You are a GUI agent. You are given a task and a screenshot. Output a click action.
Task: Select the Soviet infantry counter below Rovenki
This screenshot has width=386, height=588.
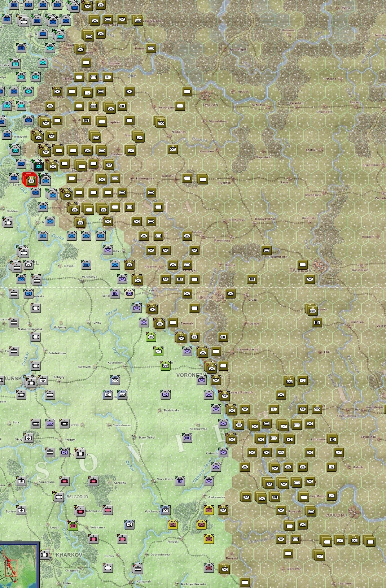224,569
